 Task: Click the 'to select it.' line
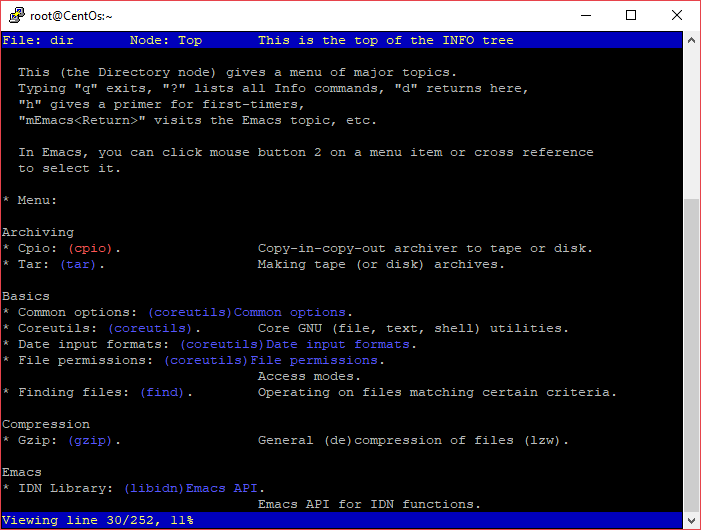point(69,168)
